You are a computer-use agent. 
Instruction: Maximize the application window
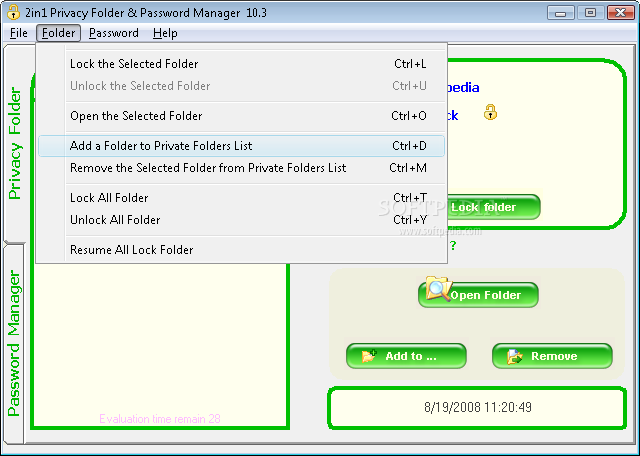coord(590,13)
